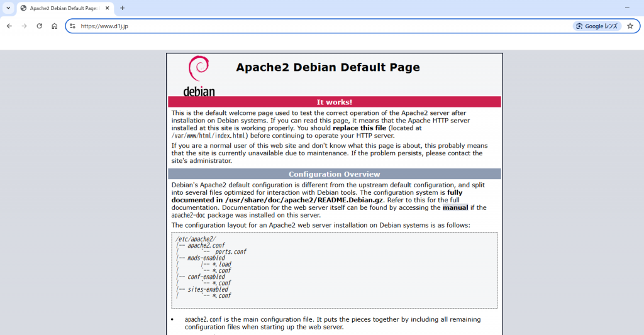Click the URL field showing https://www.d1j.jp

tap(314, 26)
